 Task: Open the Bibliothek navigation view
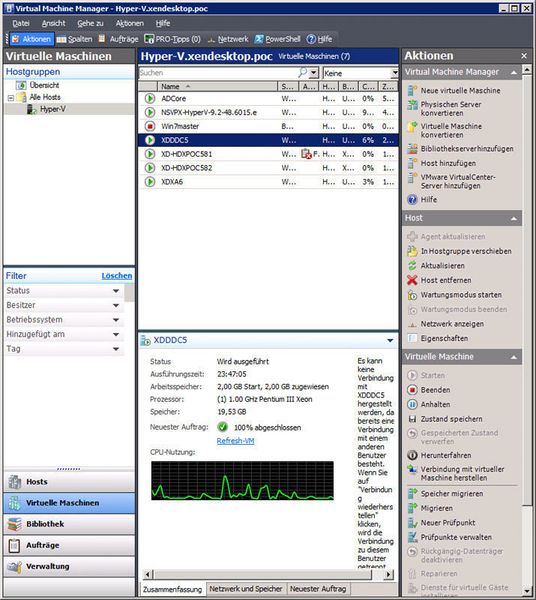click(69, 524)
